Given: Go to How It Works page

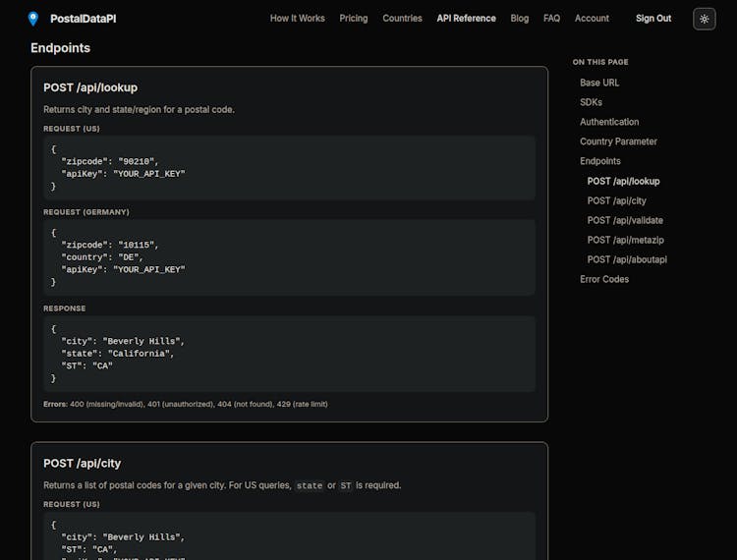Looking at the screenshot, I should tap(297, 19).
